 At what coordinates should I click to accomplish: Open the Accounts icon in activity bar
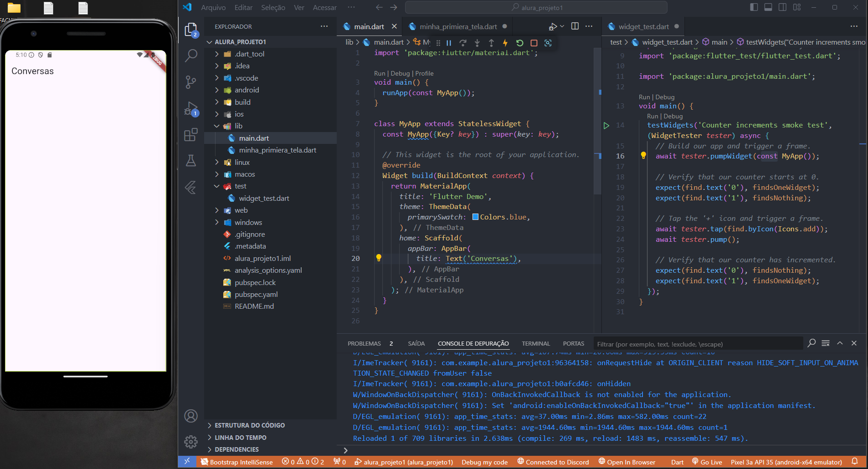[x=190, y=416]
